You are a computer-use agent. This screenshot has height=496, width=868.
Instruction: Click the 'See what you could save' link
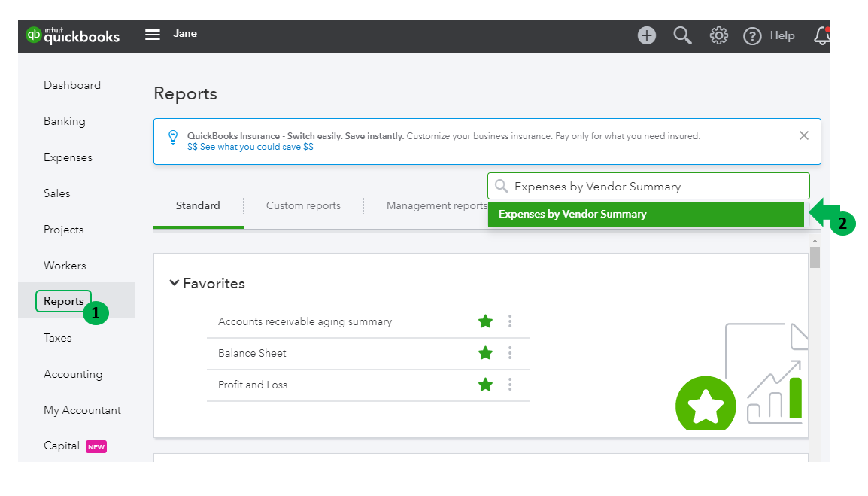tap(250, 147)
